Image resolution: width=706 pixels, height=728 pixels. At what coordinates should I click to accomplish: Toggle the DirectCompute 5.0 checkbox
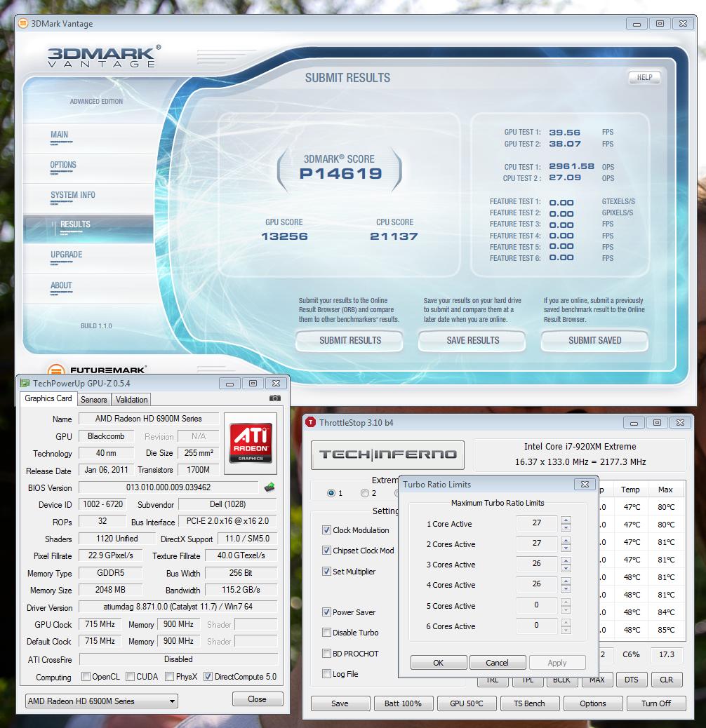click(208, 677)
